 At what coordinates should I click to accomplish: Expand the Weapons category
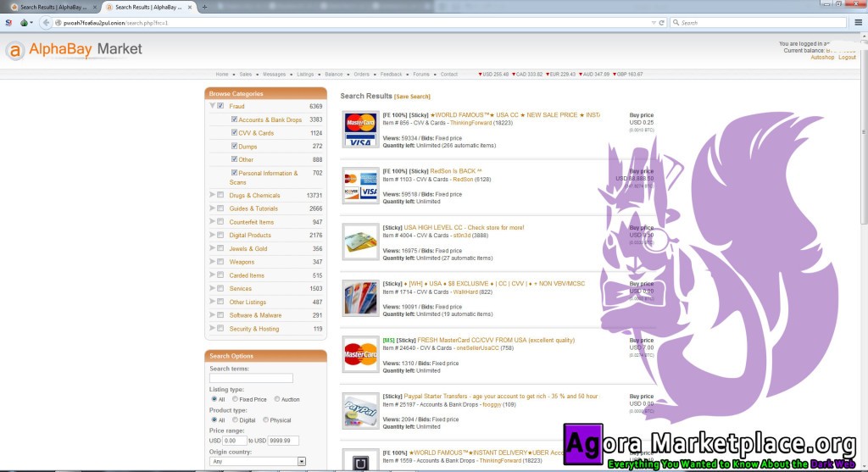pyautogui.click(x=212, y=261)
